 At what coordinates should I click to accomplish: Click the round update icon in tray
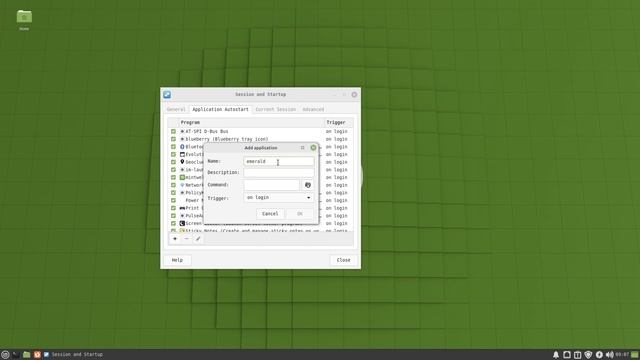pos(599,355)
